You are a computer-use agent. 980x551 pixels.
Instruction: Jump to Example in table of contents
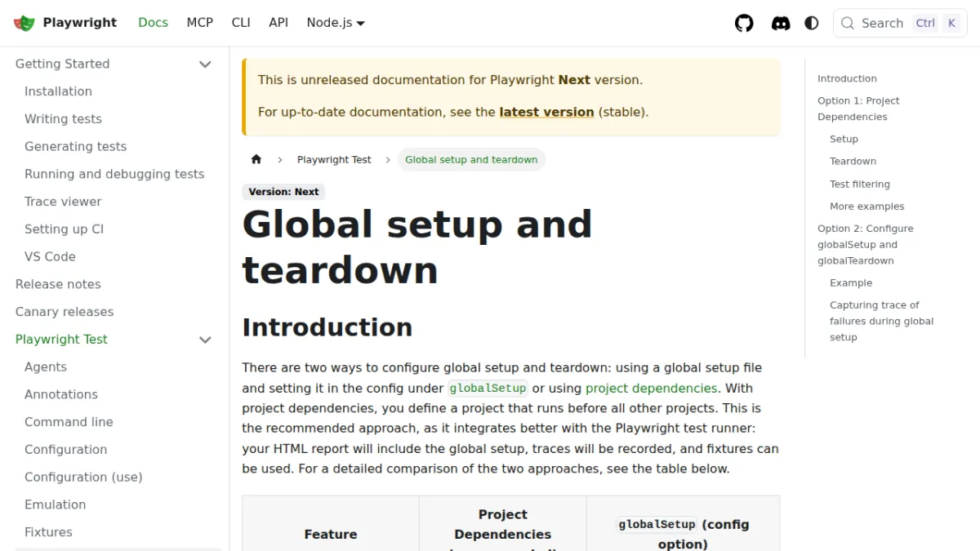(x=851, y=282)
